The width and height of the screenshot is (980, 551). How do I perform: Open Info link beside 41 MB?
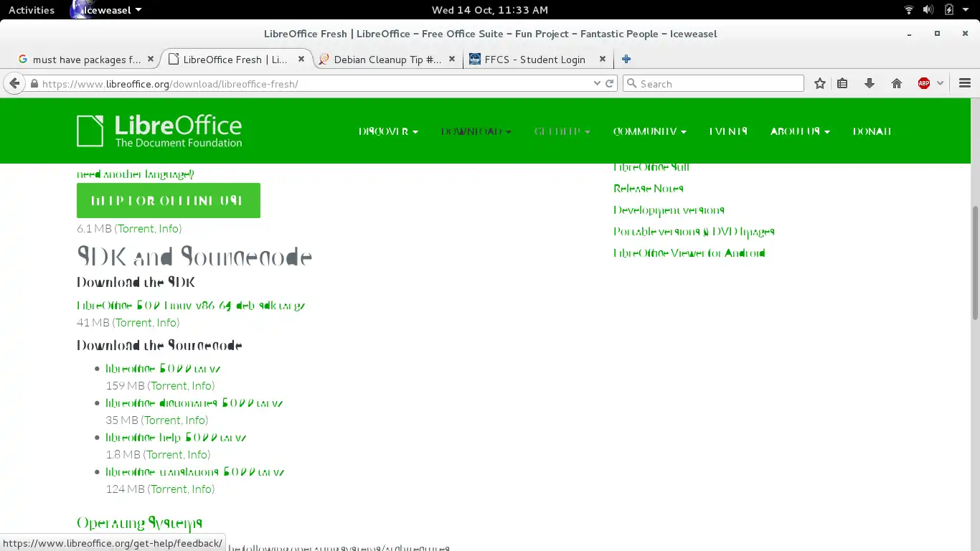pos(166,323)
